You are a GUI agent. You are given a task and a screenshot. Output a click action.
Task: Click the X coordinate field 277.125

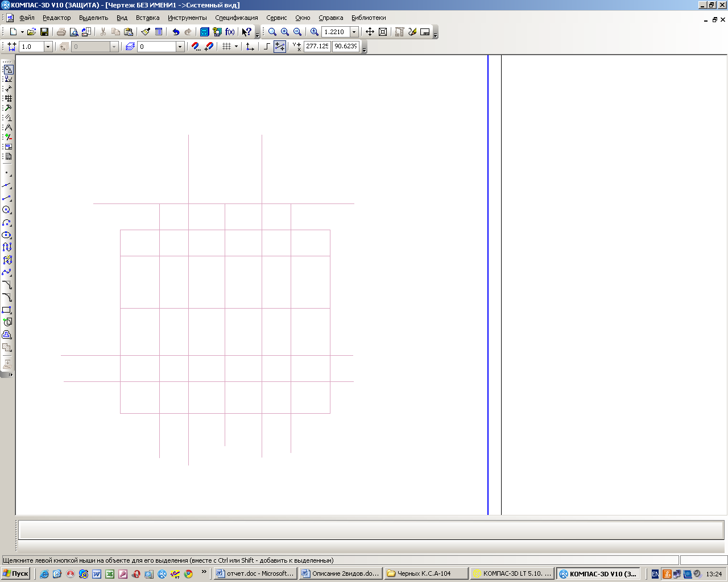pyautogui.click(x=317, y=47)
